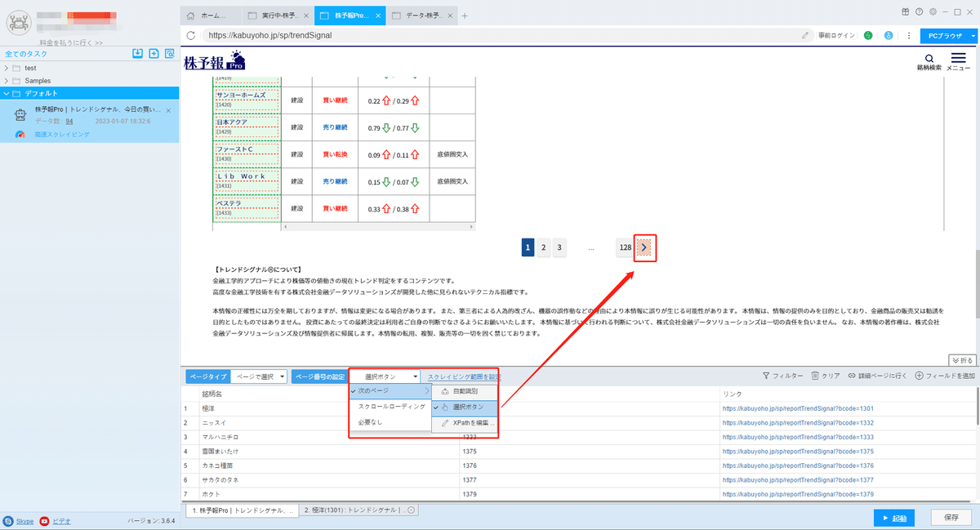This screenshot has height=530, width=980.
Task: Close the 極洋(1301) bottom tab
Action: 412,510
